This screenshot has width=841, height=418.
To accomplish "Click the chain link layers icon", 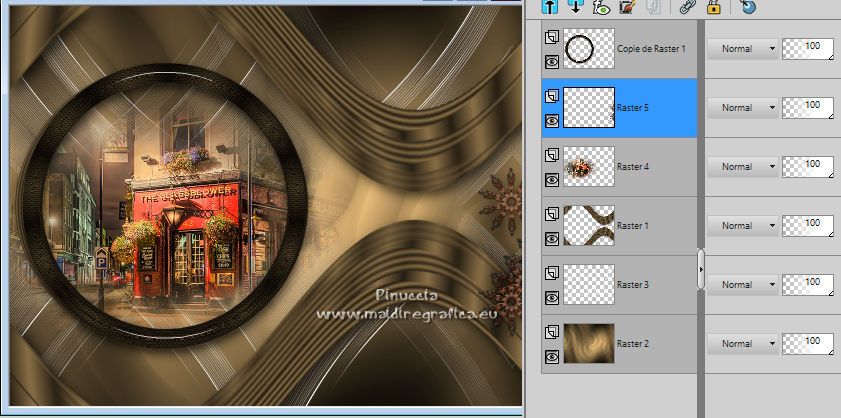I will pyautogui.click(x=687, y=7).
